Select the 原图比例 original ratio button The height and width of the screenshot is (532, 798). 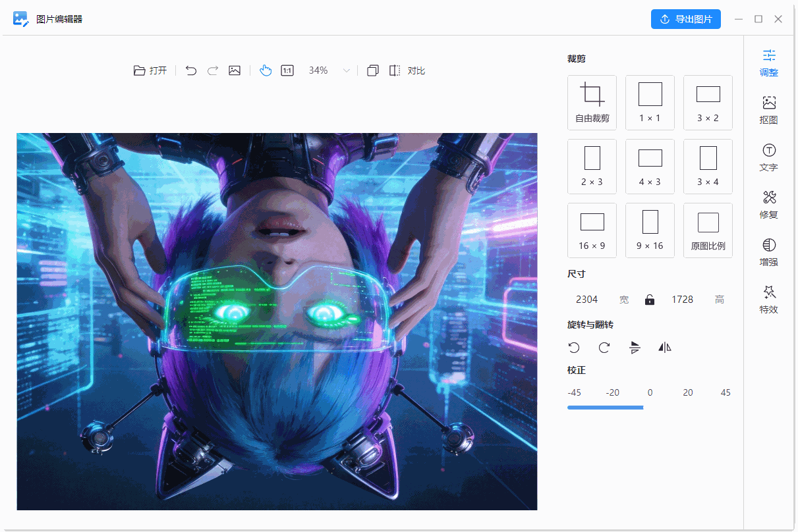pos(708,230)
